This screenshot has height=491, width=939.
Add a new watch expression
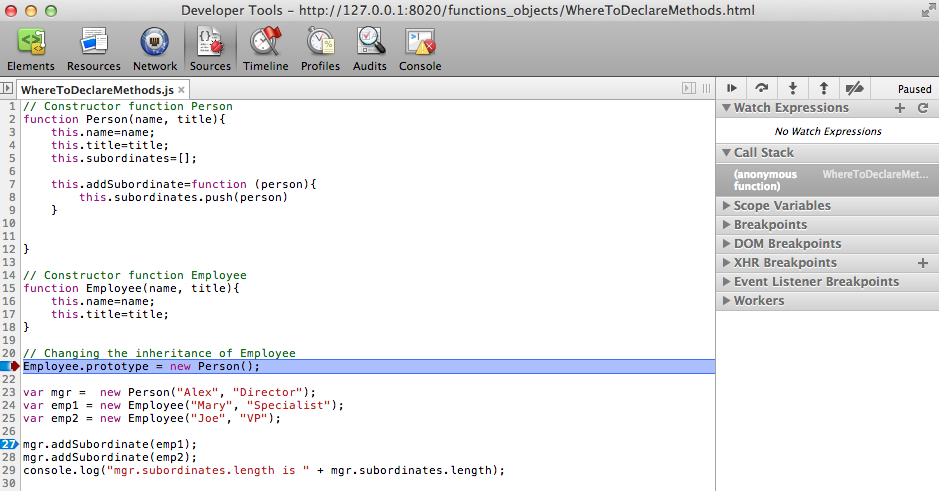pos(900,108)
